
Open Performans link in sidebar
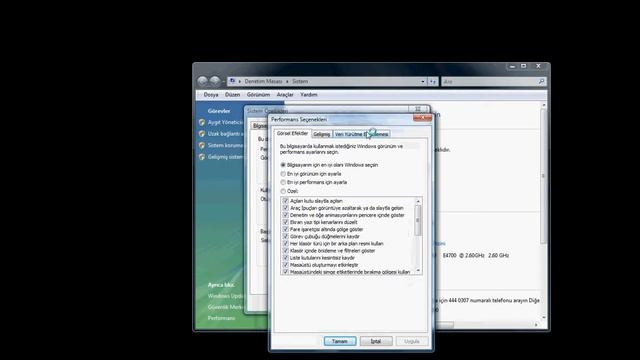pos(222,318)
